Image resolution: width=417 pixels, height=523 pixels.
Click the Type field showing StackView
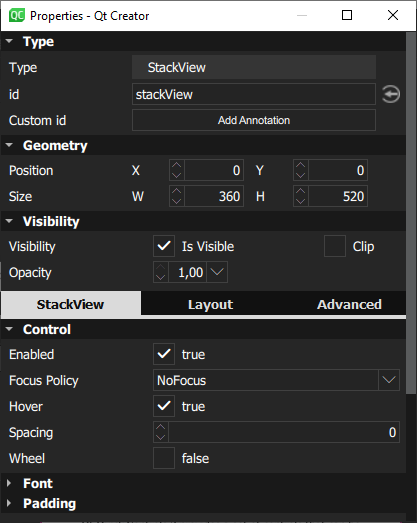(x=254, y=67)
